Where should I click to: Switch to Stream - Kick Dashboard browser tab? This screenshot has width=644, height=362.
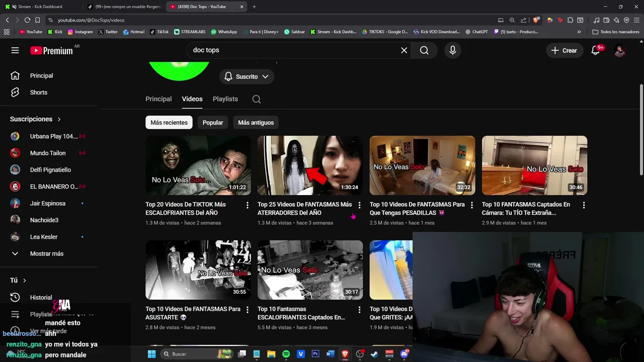point(40,7)
